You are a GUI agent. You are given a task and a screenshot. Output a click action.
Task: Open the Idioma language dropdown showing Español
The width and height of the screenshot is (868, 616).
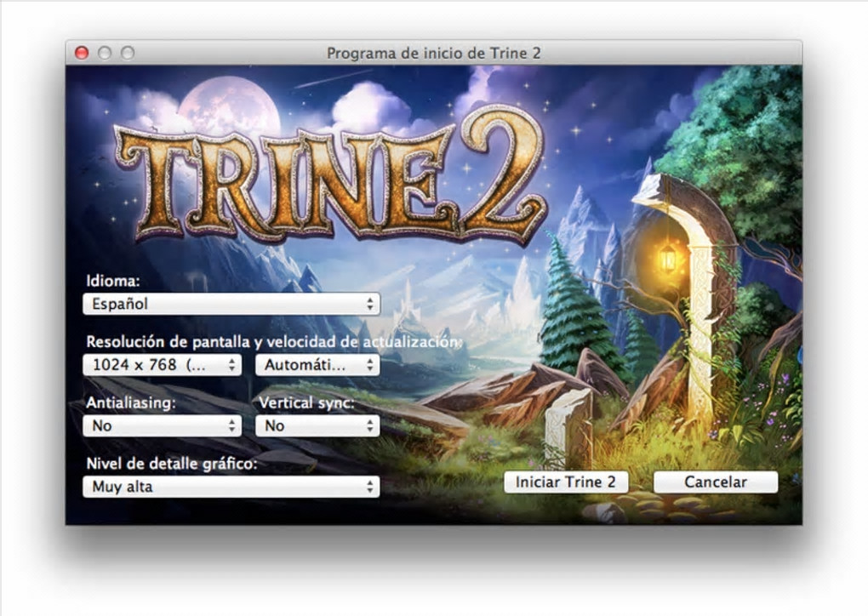(231, 304)
